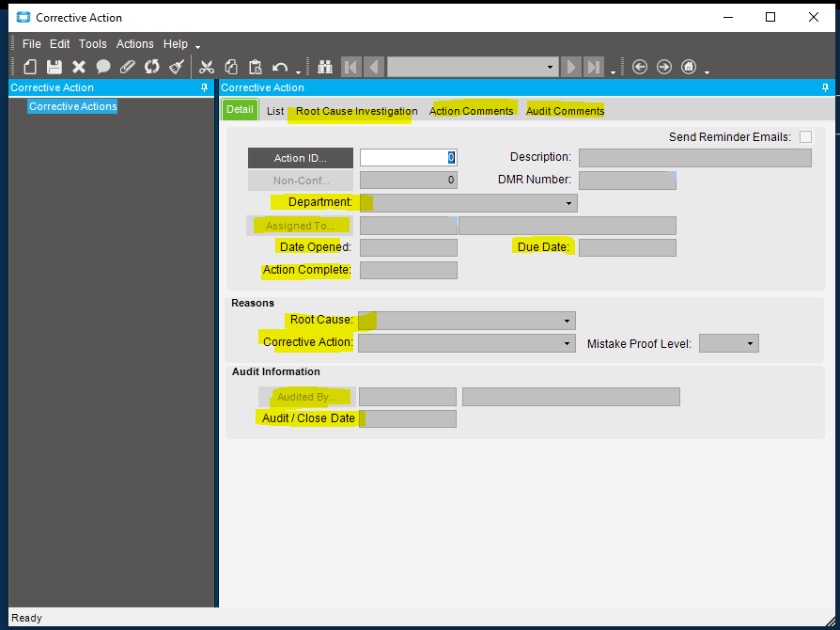Image resolution: width=840 pixels, height=630 pixels.
Task: Click the Attachments paperclip icon
Action: pyautogui.click(x=128, y=67)
